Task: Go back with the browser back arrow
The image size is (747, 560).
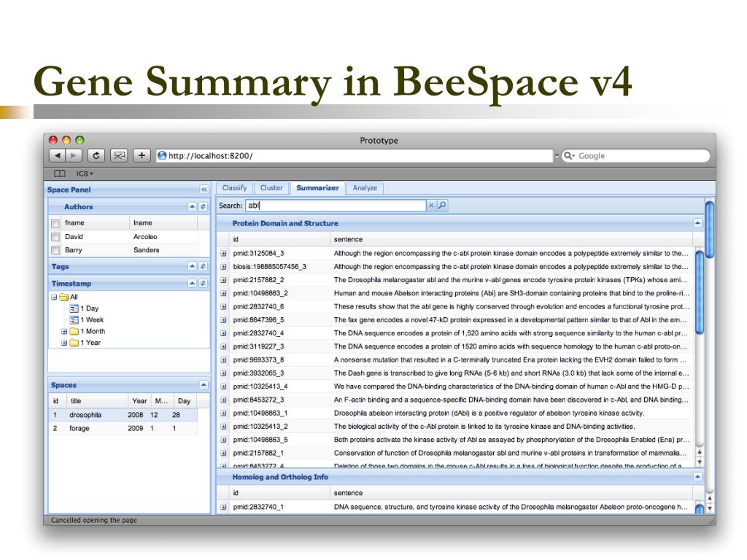Action: (57, 156)
